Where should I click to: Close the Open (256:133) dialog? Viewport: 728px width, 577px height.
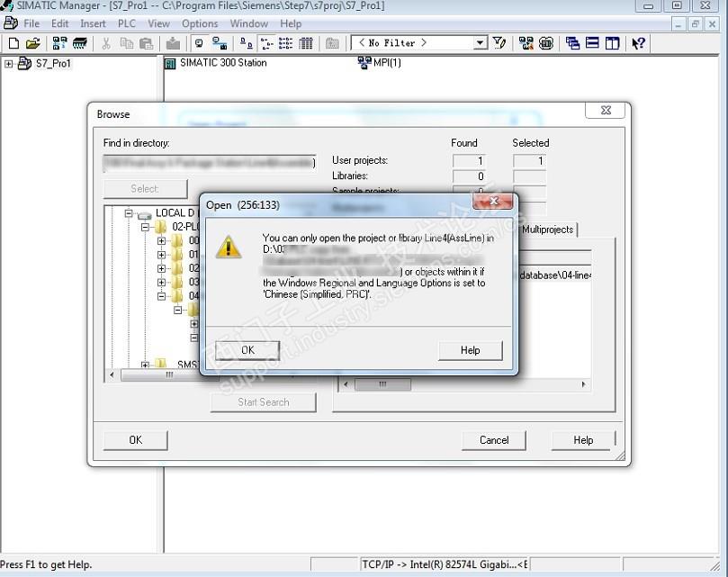(x=492, y=201)
